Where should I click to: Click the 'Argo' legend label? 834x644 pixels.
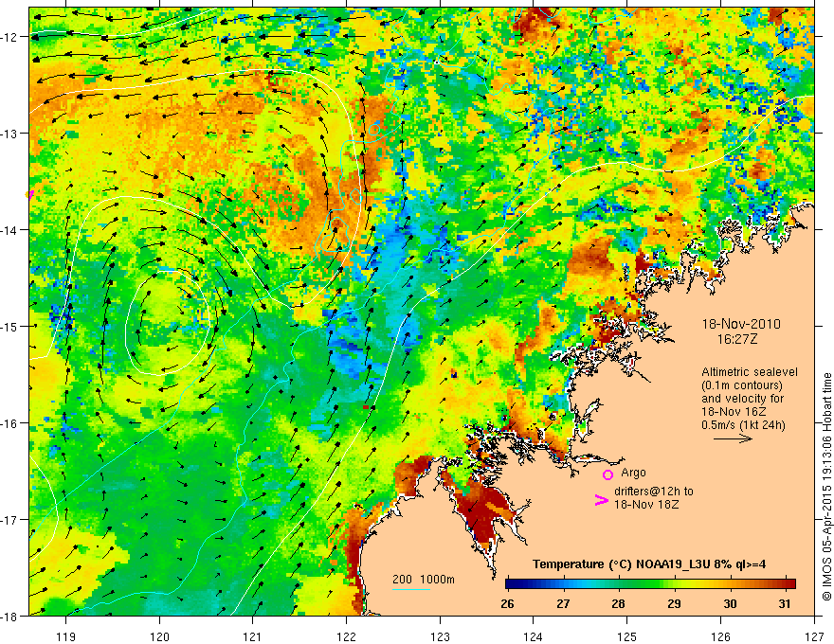633,473
